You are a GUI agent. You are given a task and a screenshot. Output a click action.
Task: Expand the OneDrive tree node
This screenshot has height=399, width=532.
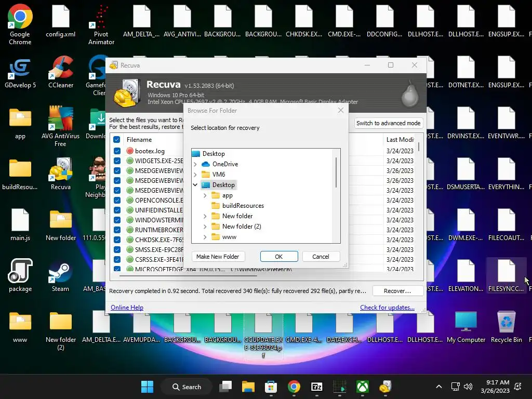pyautogui.click(x=195, y=164)
